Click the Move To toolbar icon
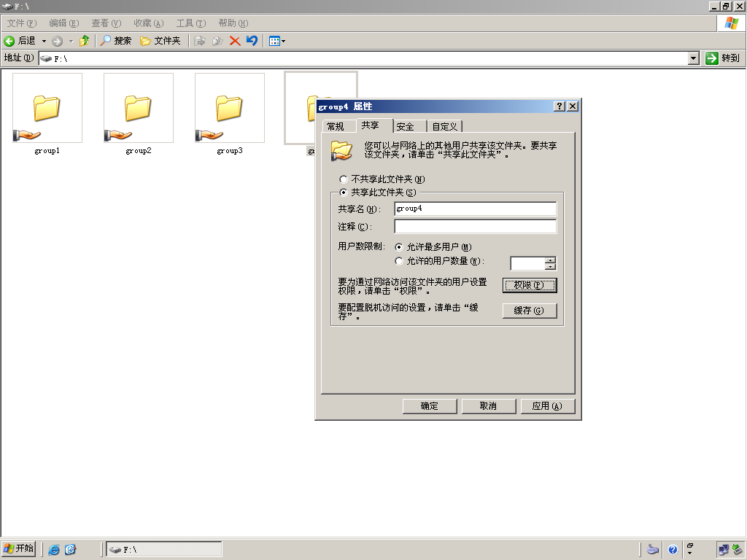 click(200, 41)
